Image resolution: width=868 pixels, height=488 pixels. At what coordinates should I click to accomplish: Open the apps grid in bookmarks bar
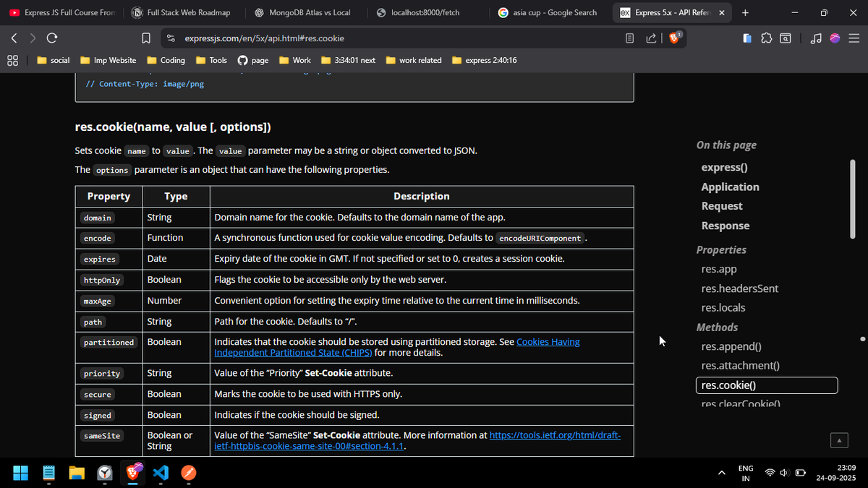(13, 60)
